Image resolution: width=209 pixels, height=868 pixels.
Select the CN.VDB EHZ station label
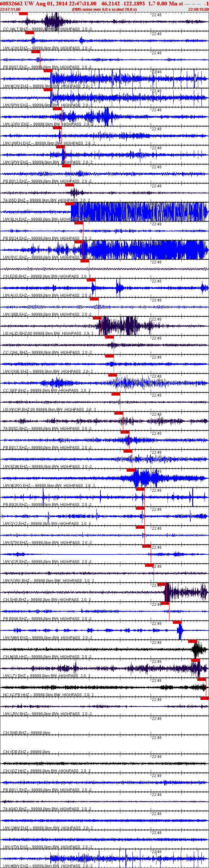(27, 752)
